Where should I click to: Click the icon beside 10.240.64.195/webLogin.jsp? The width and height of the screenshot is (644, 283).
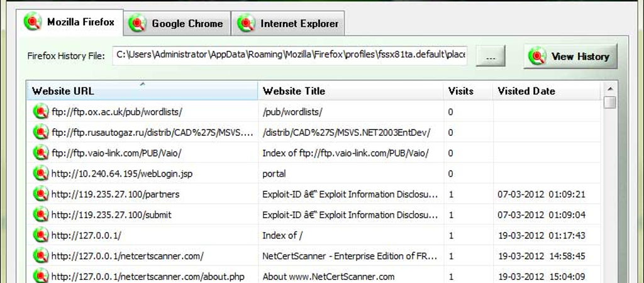[x=41, y=173]
